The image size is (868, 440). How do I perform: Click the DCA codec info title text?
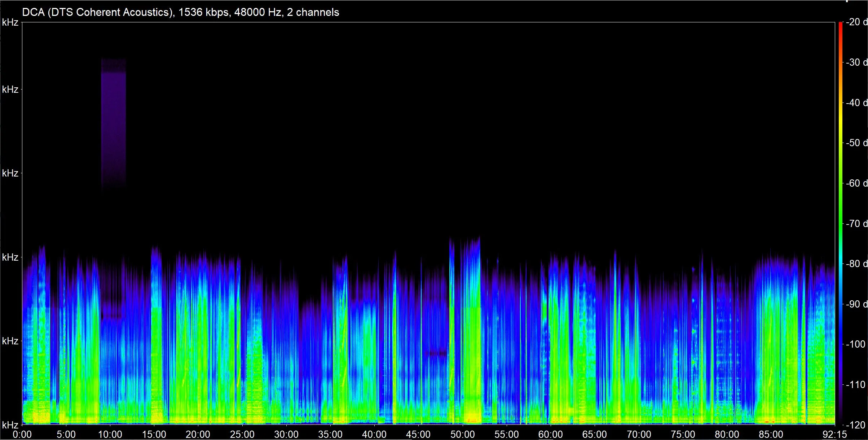point(180,12)
